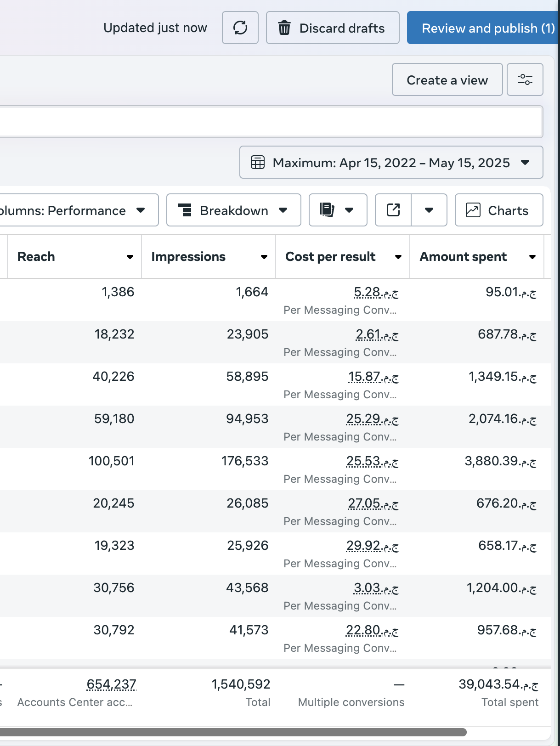The image size is (560, 746).
Task: Open the filter settings sliders icon
Action: [525, 80]
